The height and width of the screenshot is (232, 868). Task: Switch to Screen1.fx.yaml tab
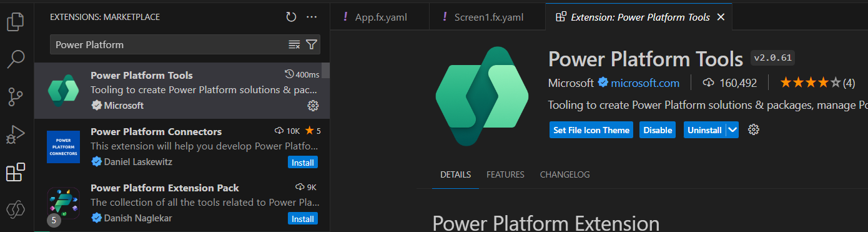click(482, 17)
